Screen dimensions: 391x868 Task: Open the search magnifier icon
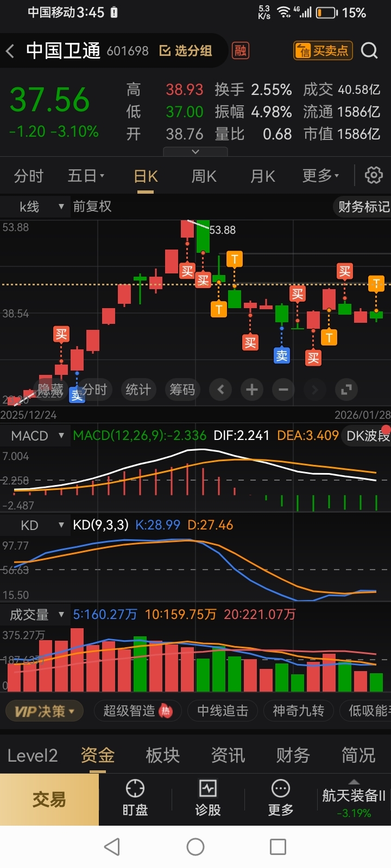pos(369,50)
